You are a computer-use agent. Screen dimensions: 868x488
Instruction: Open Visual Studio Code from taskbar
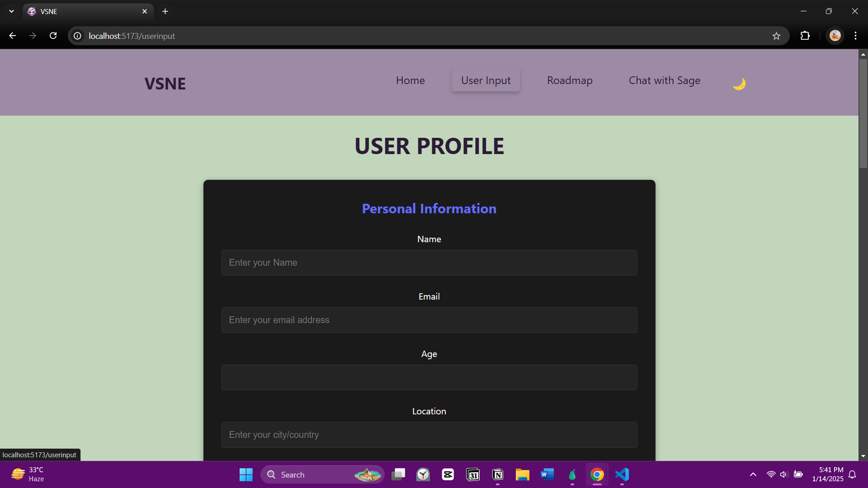point(622,474)
